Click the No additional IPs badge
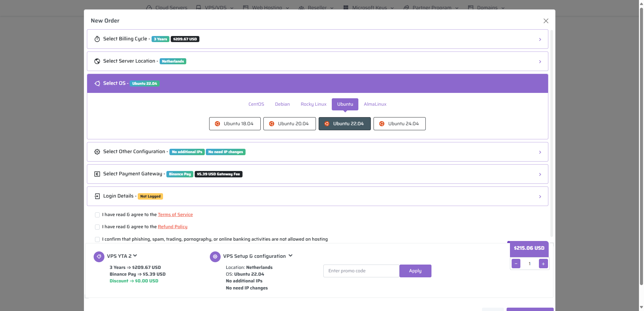 [x=187, y=152]
